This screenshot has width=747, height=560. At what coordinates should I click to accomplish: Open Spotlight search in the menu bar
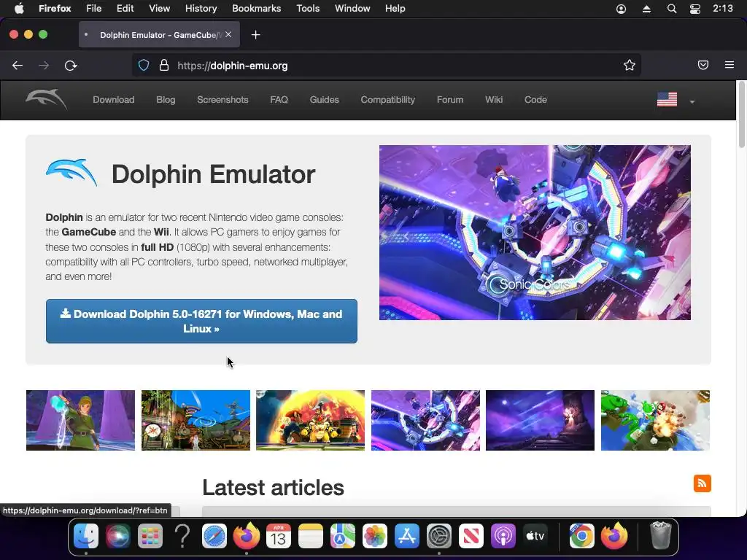click(672, 9)
